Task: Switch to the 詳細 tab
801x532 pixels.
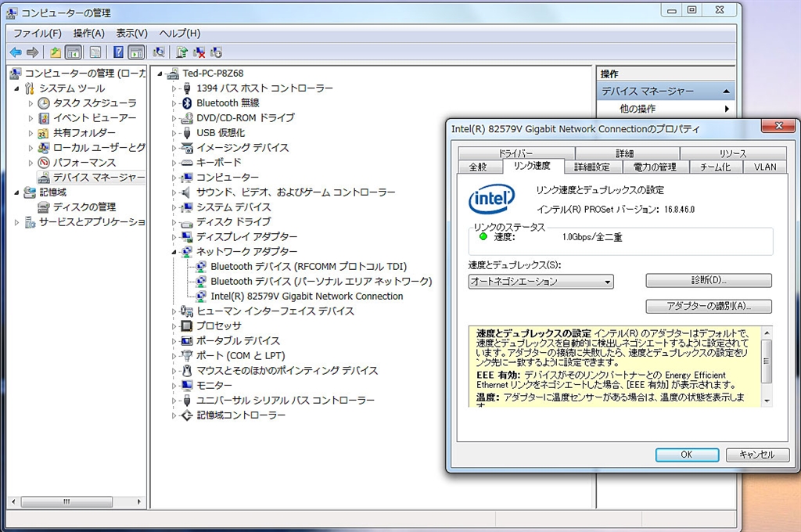Action: [627, 153]
